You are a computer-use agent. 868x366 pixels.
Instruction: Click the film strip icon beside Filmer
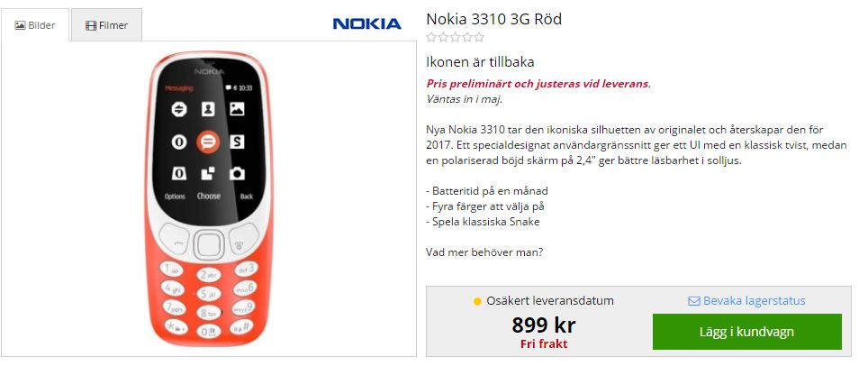point(90,25)
